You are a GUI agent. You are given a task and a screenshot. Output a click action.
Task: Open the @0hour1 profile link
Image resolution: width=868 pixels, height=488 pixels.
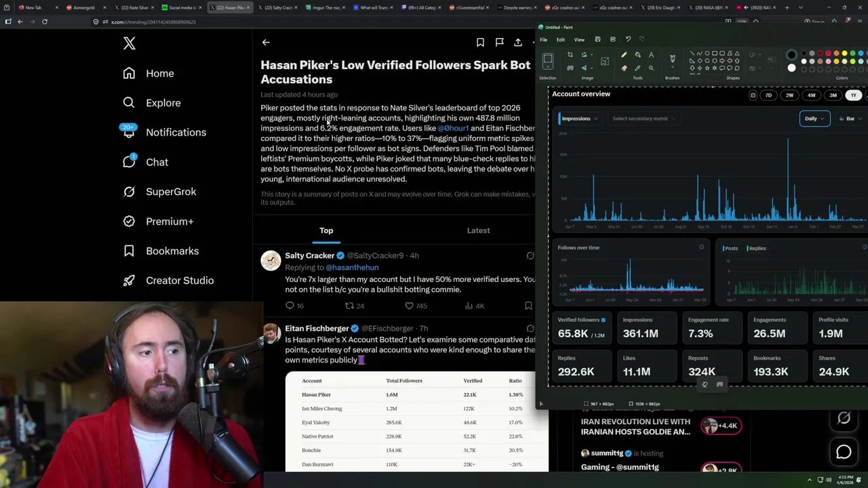point(453,128)
